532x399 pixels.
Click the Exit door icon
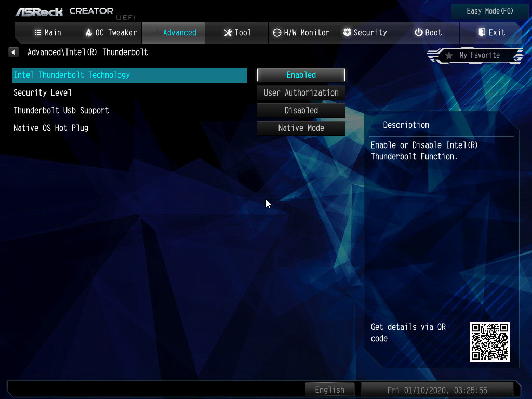[x=482, y=33]
